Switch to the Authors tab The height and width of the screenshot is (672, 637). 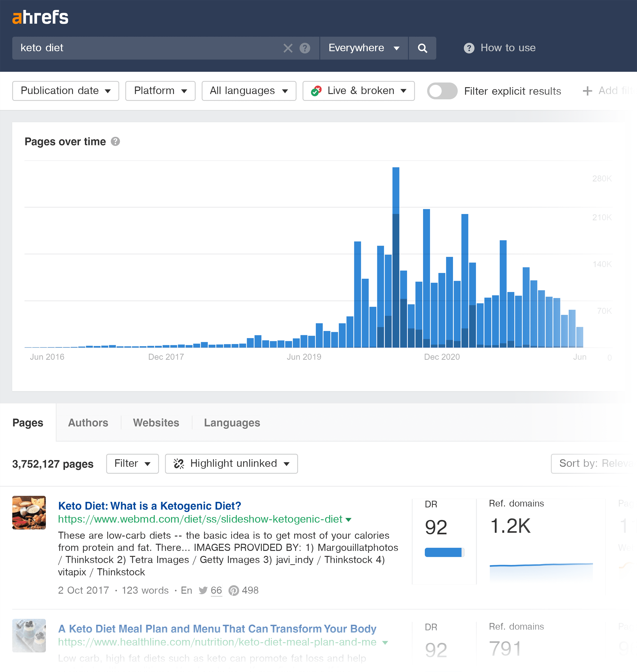pyautogui.click(x=88, y=423)
